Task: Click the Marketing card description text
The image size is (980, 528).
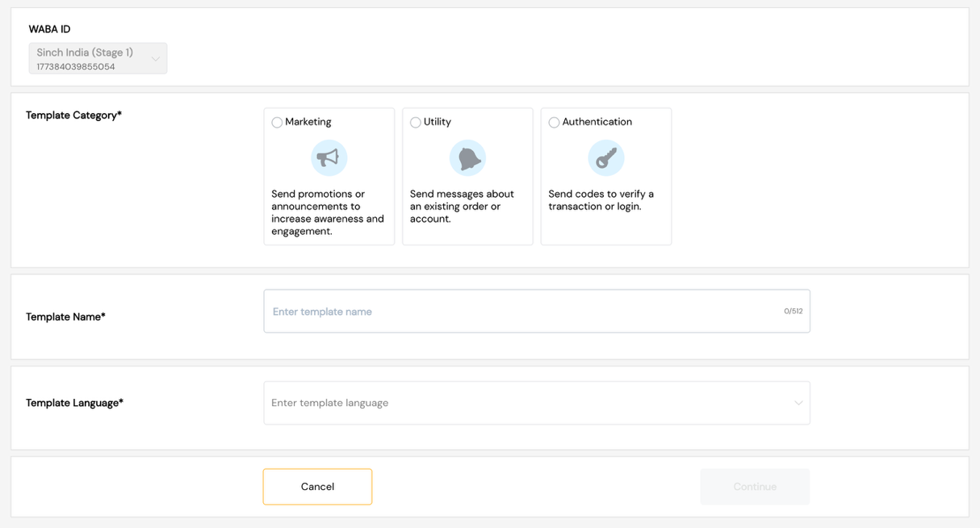Action: coord(328,212)
